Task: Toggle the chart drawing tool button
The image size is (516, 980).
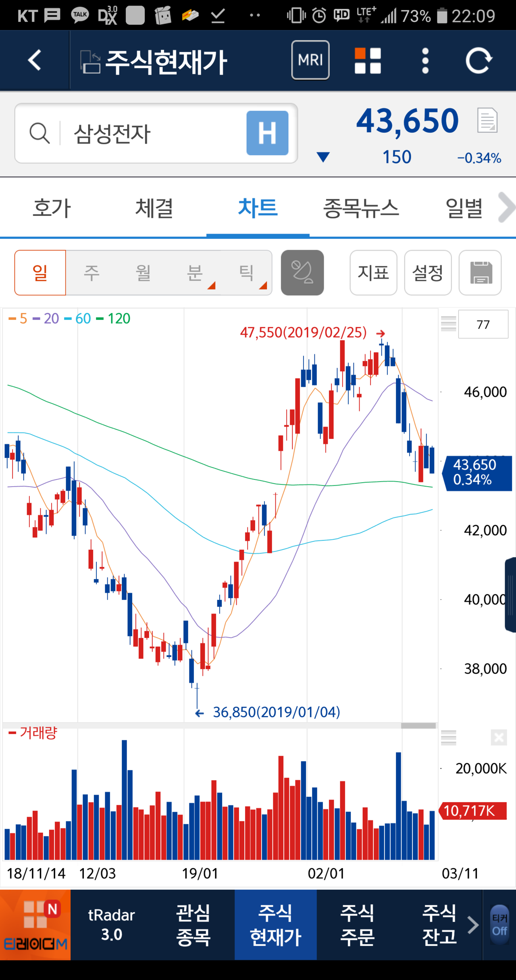Action: (x=302, y=273)
